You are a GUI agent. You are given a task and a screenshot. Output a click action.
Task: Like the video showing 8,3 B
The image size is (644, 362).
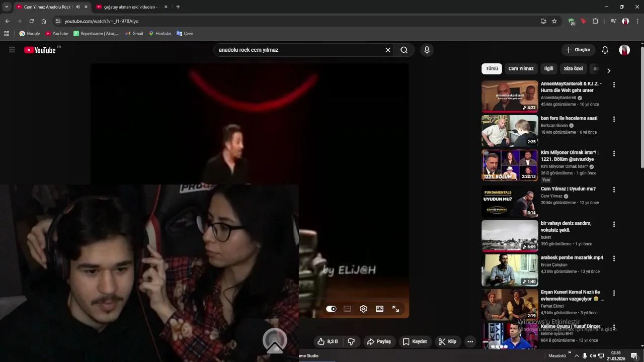point(328,341)
